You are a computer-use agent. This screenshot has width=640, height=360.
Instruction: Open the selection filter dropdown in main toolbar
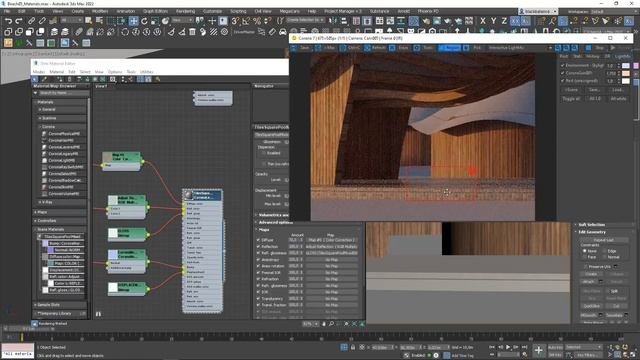pyautogui.click(x=70, y=20)
